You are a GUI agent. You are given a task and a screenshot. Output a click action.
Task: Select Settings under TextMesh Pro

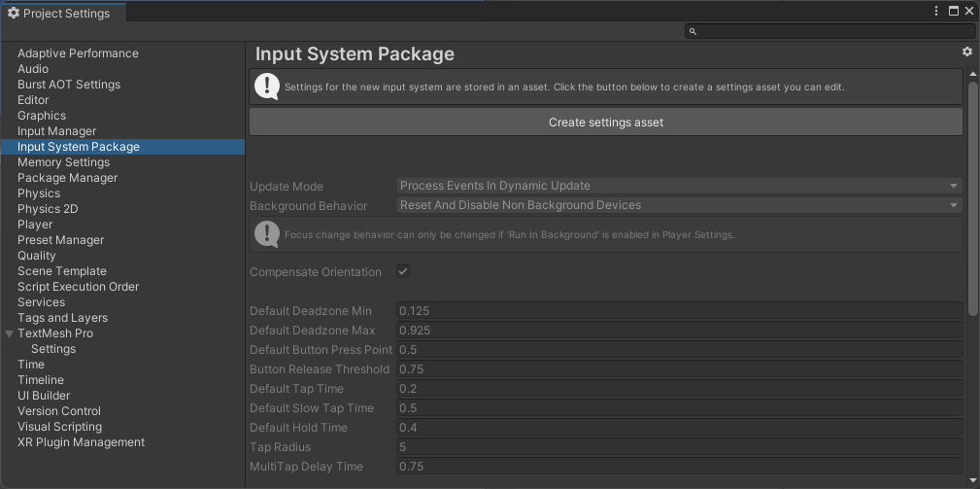[53, 349]
